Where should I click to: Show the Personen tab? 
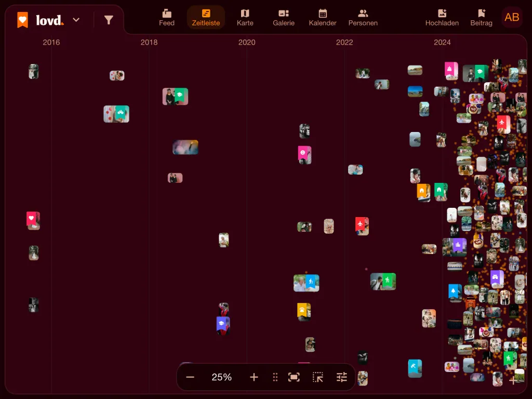coord(363,18)
